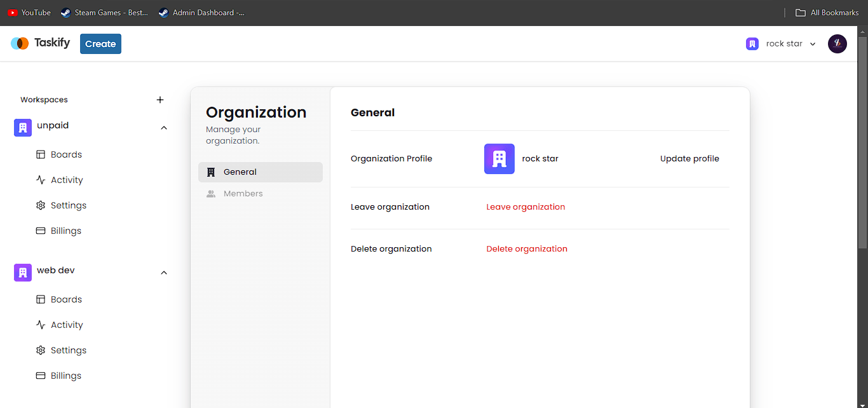Viewport: 868px width, 408px height.
Task: Click the Settings gear icon under web dev
Action: click(x=41, y=350)
